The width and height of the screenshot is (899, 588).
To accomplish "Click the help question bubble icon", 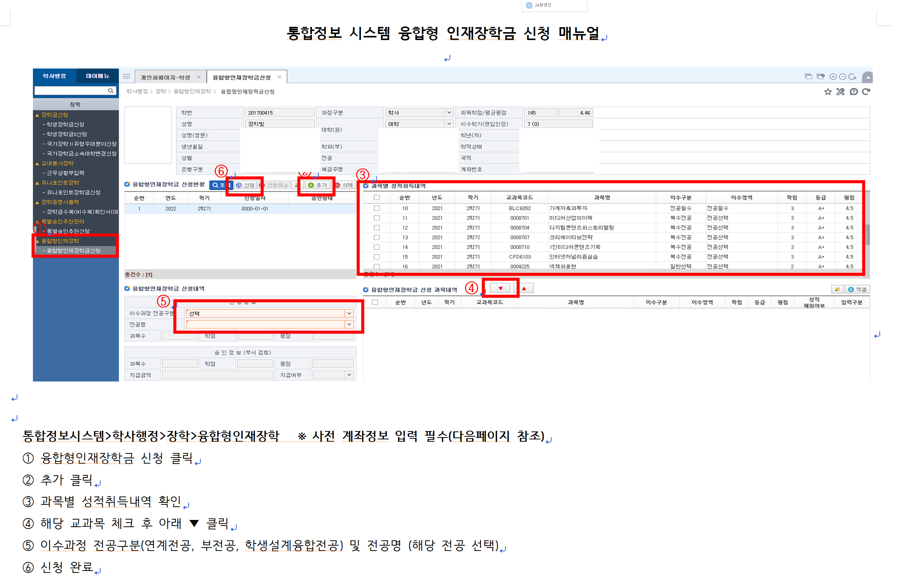I will (x=853, y=92).
